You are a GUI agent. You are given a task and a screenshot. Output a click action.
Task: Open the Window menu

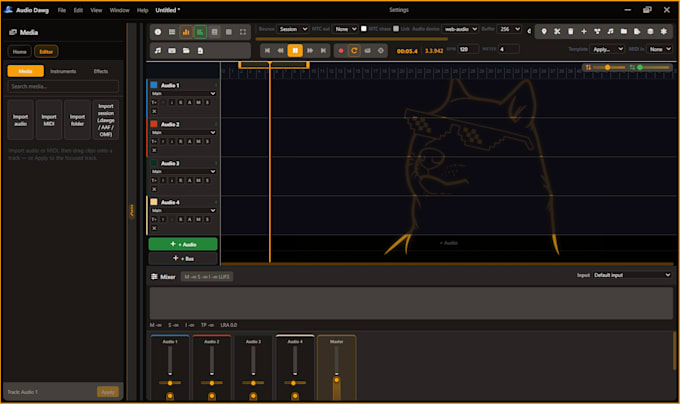point(119,10)
